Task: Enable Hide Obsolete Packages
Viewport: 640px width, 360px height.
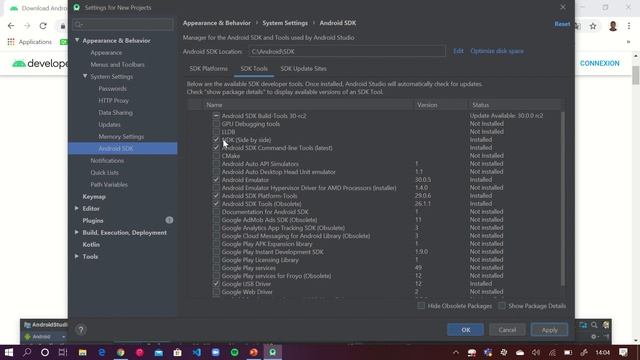Action: pos(421,306)
